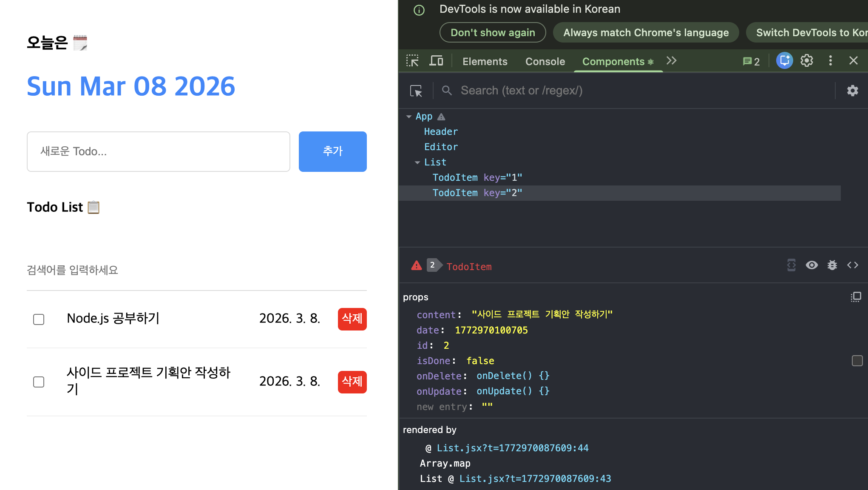
Task: Inspect matching DOM element eye icon
Action: (x=811, y=265)
